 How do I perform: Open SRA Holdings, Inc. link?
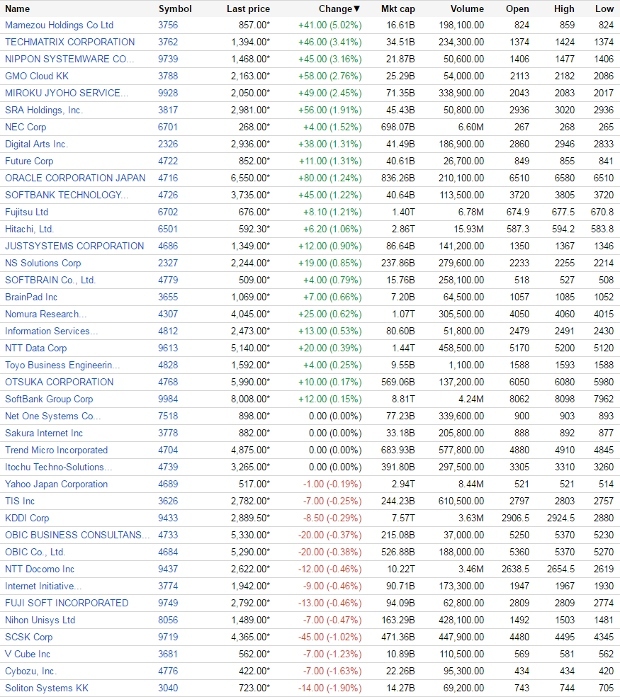coord(44,110)
